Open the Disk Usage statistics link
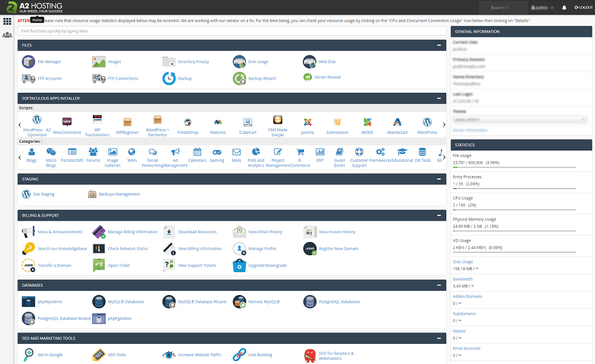 pyautogui.click(x=462, y=262)
